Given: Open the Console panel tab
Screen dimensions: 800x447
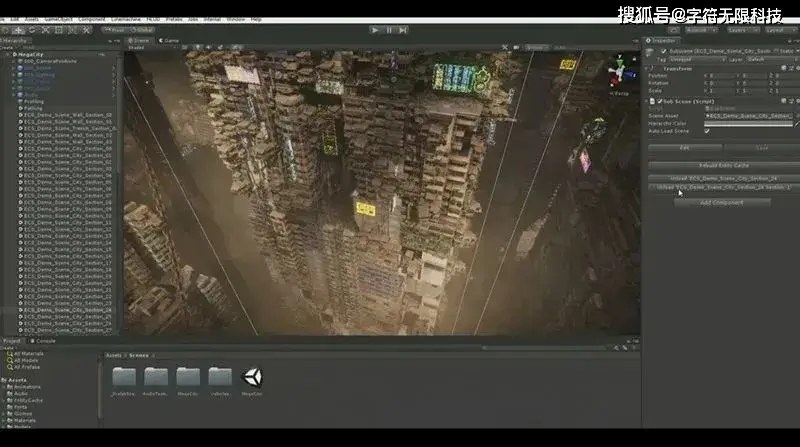Looking at the screenshot, I should [43, 341].
